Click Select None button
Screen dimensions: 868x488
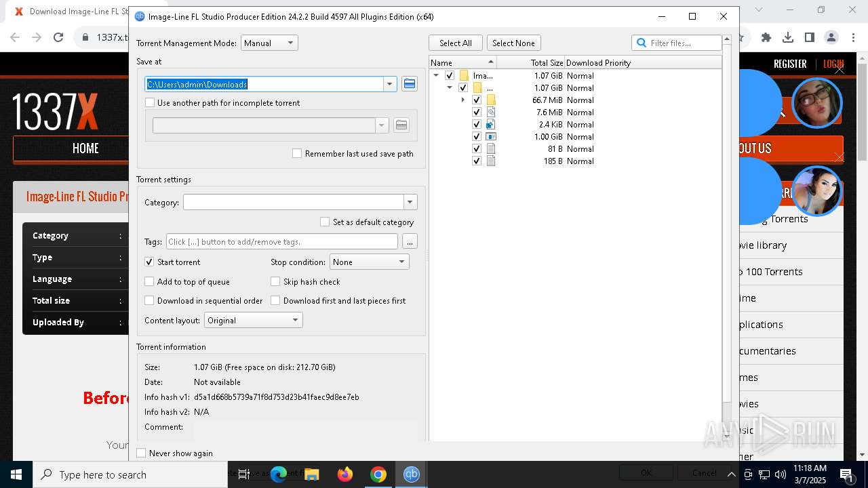point(513,43)
